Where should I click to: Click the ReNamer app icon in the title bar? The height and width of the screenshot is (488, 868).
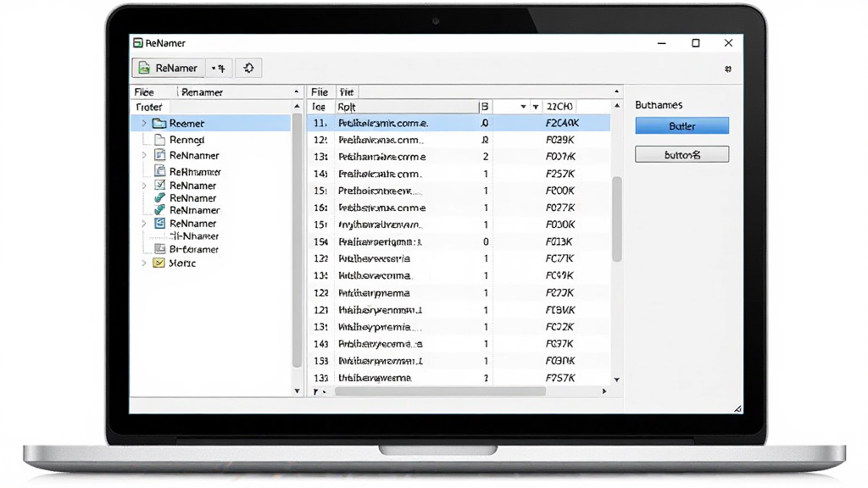[x=138, y=43]
